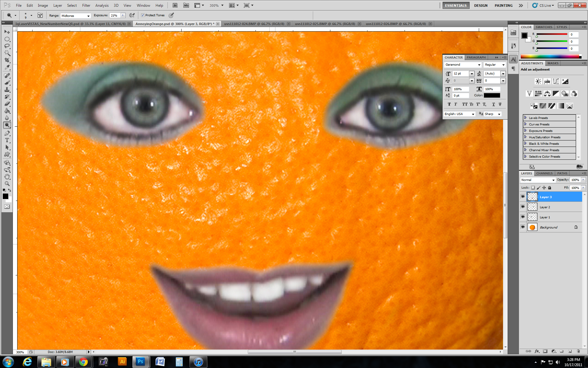Select the Zoom tool in toolbox
The height and width of the screenshot is (368, 588).
click(x=7, y=184)
